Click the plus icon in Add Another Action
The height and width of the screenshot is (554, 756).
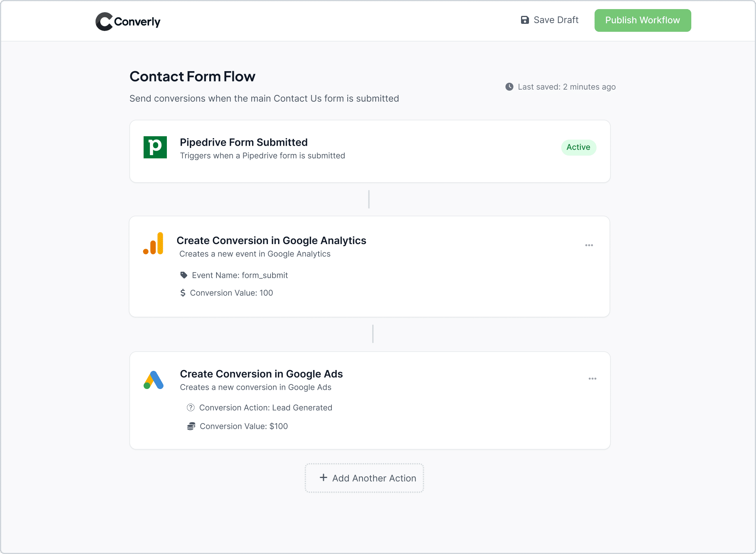tap(324, 478)
